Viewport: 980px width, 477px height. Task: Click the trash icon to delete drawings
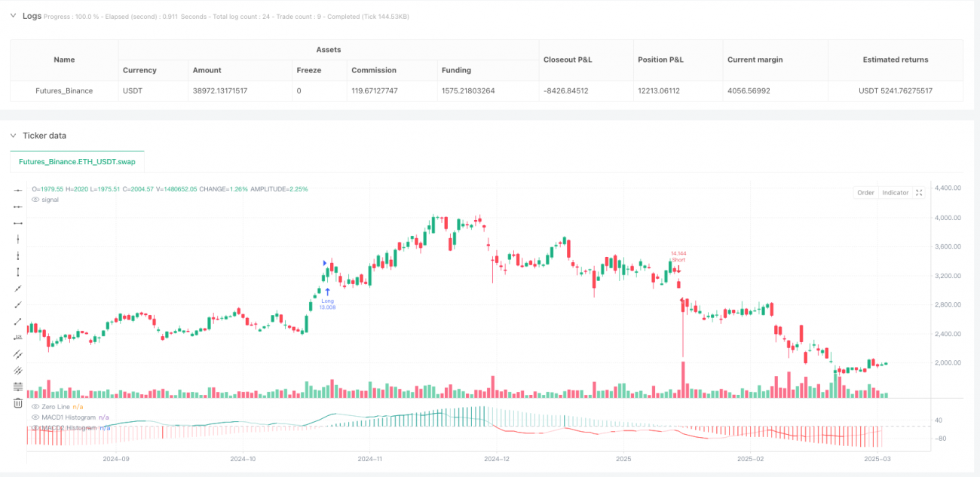click(18, 403)
